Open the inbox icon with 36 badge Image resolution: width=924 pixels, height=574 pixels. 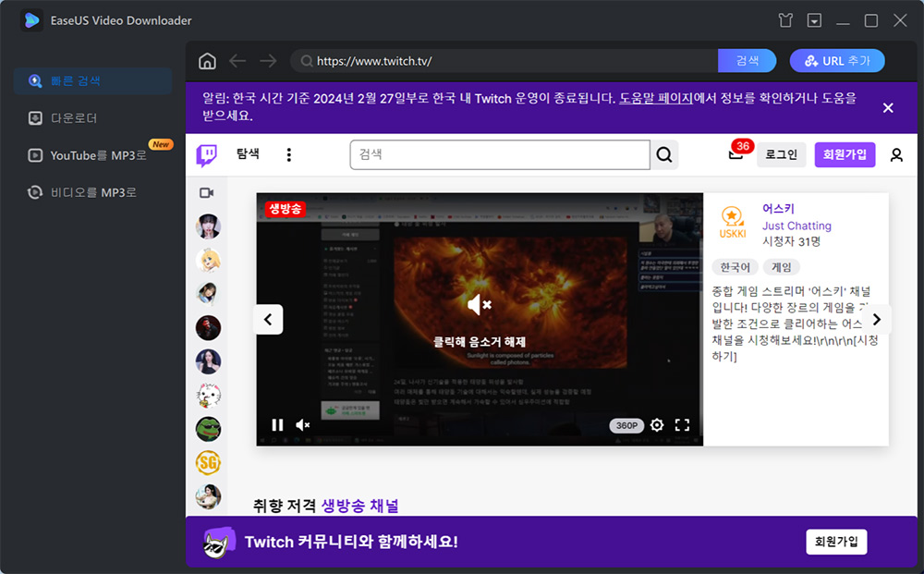[736, 153]
